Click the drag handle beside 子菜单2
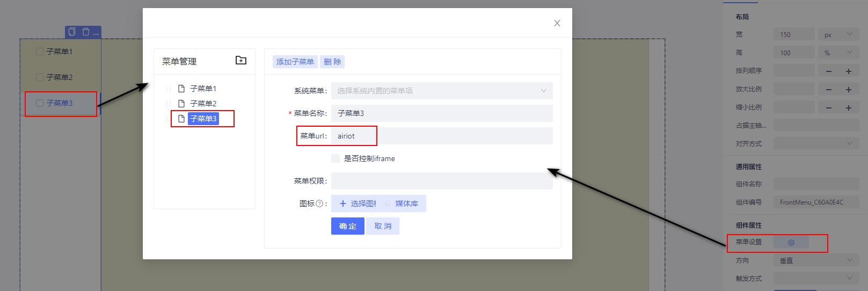Viewport: 868px width, 291px height. click(x=169, y=104)
